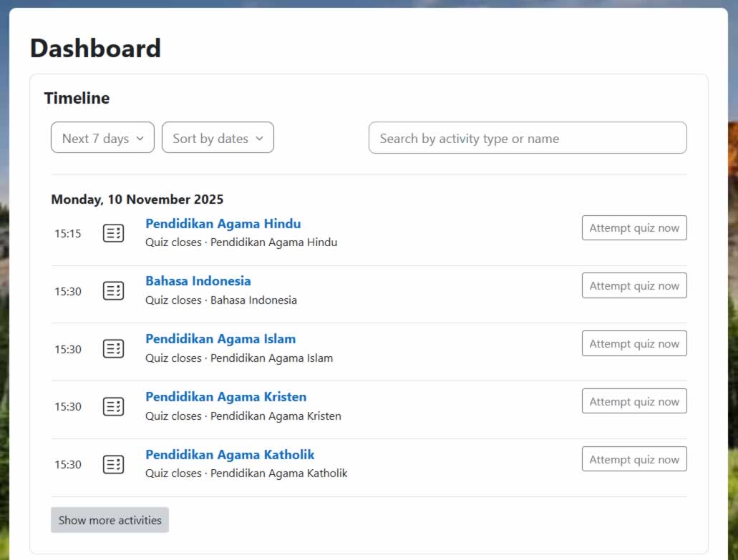
Task: Open Pendidikan Agama Kristen quiz link
Action: pos(225,397)
